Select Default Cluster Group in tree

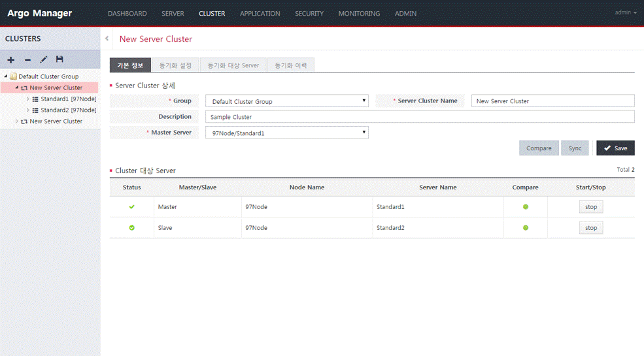(x=48, y=76)
